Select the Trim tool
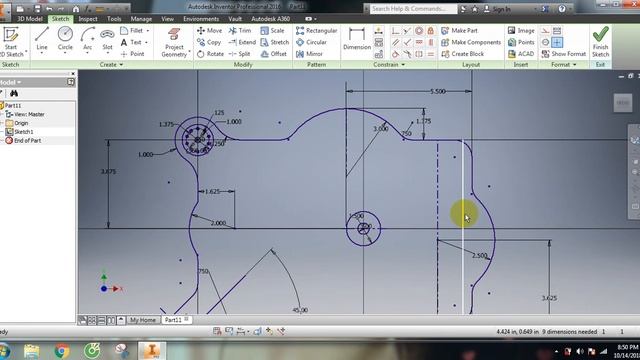 pos(240,31)
